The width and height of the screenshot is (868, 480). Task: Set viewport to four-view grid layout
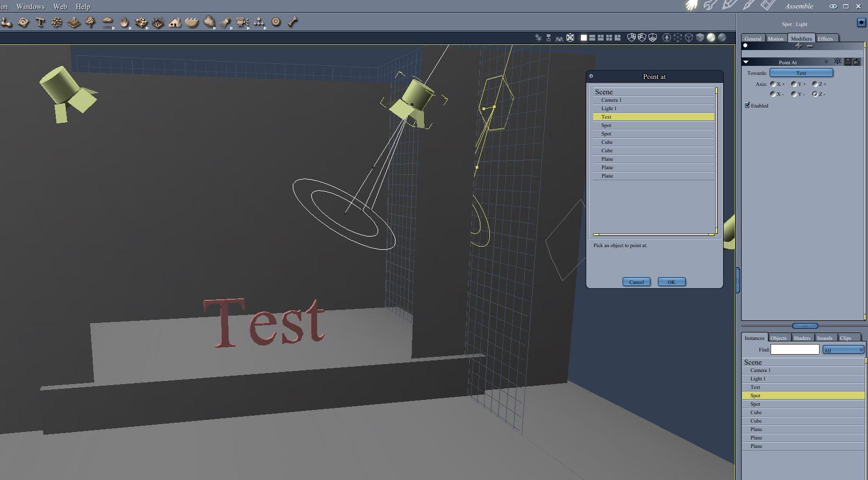(609, 37)
